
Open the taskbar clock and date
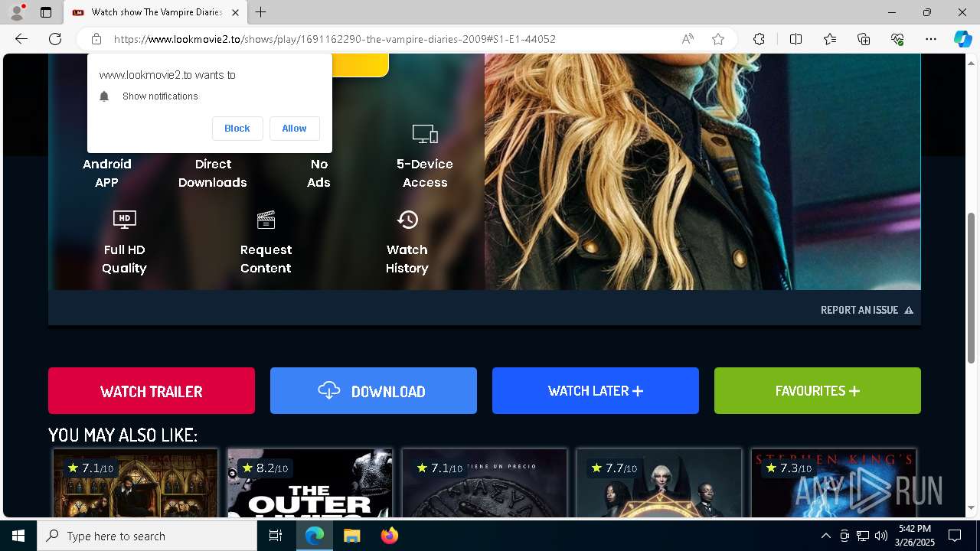coord(915,536)
